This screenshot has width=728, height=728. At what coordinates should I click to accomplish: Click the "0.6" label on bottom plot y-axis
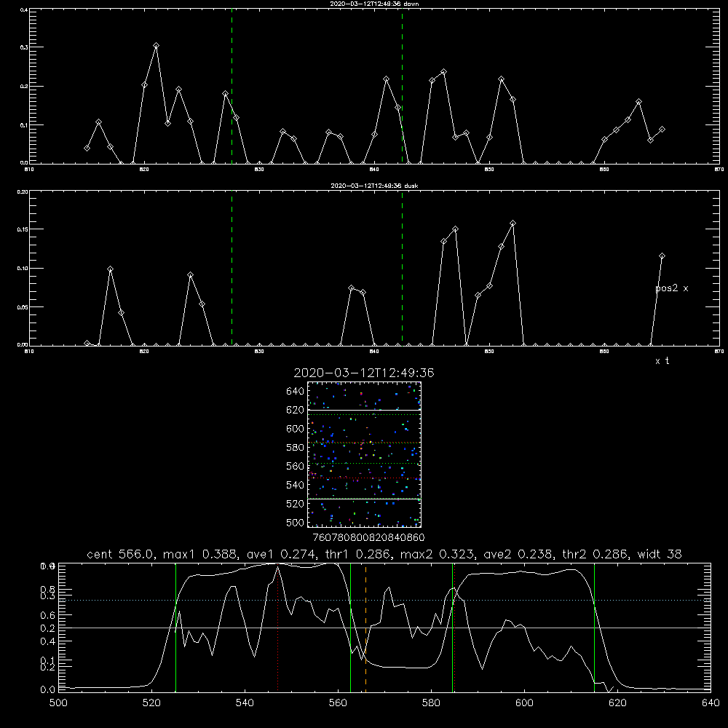48,615
